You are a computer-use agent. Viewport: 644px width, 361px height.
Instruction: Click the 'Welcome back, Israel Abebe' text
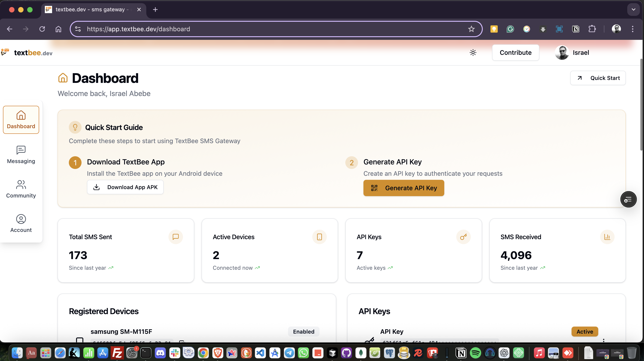coord(104,94)
